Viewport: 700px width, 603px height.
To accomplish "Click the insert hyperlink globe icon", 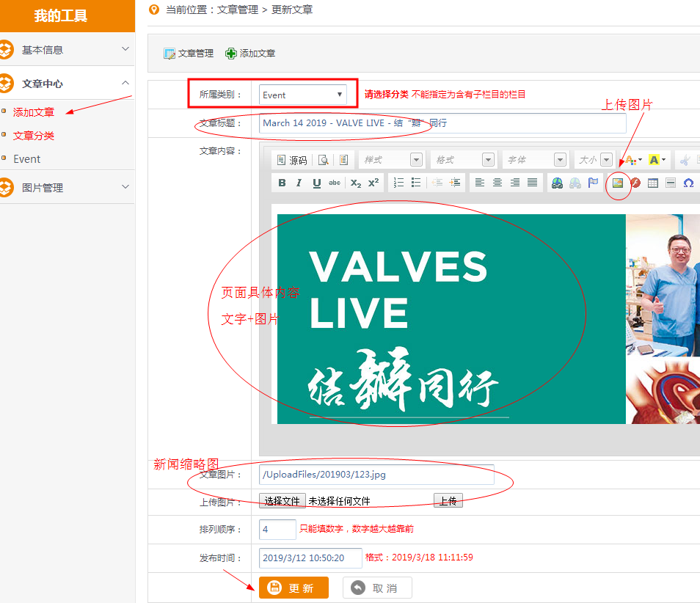I will (558, 183).
